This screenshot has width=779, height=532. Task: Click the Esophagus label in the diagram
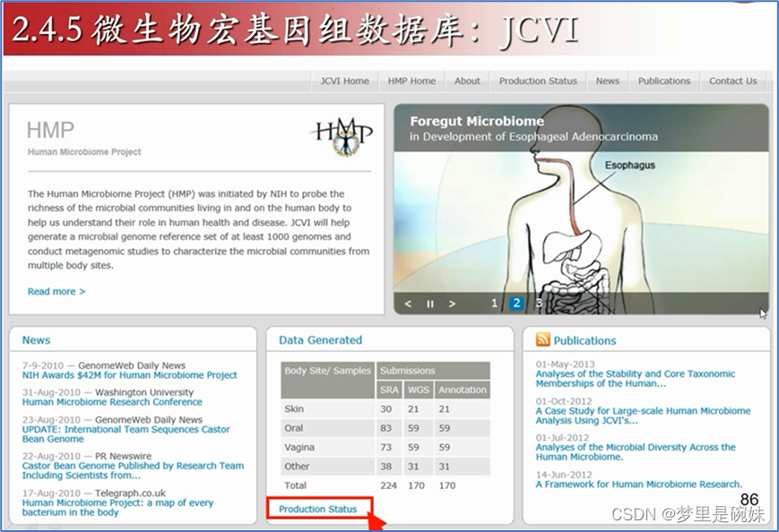[x=630, y=166]
